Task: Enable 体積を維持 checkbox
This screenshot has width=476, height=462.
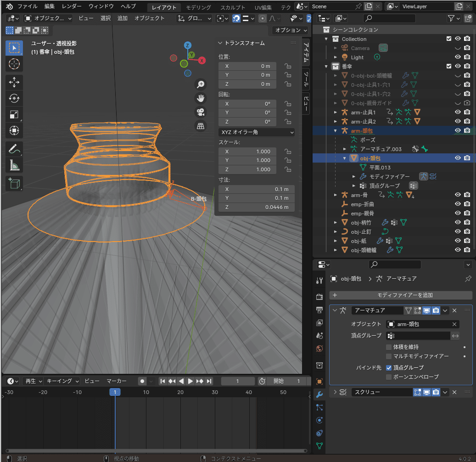Action: coord(389,347)
